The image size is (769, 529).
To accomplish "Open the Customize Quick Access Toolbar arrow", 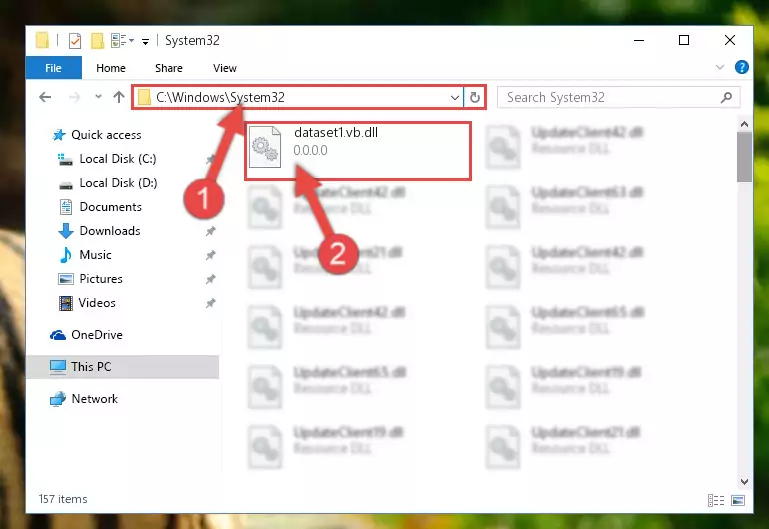I will 145,42.
